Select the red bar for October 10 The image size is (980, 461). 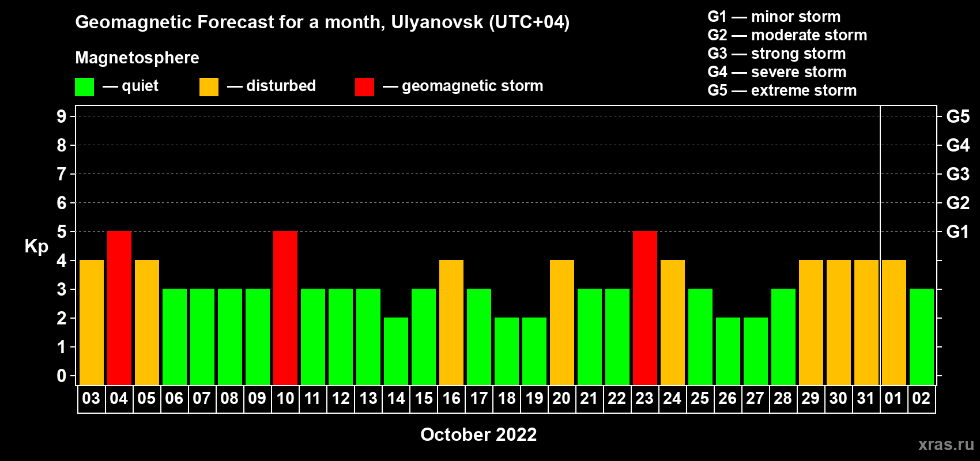click(285, 308)
